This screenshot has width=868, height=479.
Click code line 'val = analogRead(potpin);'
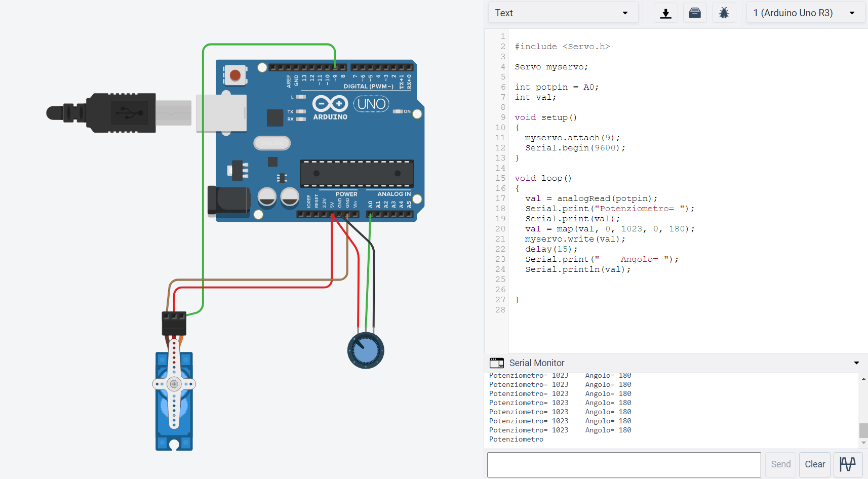pos(591,198)
